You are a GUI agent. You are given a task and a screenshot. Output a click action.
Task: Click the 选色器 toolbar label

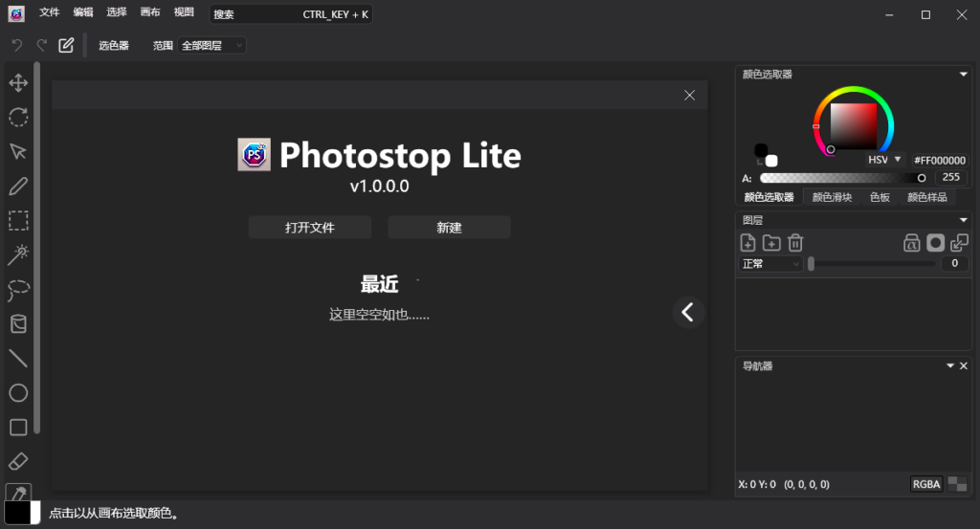[114, 46]
